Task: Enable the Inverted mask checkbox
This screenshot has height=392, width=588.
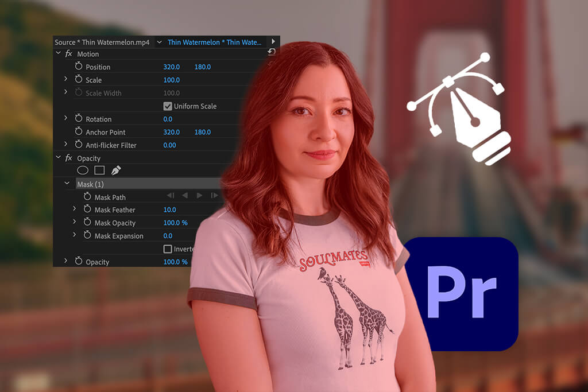Action: point(168,249)
